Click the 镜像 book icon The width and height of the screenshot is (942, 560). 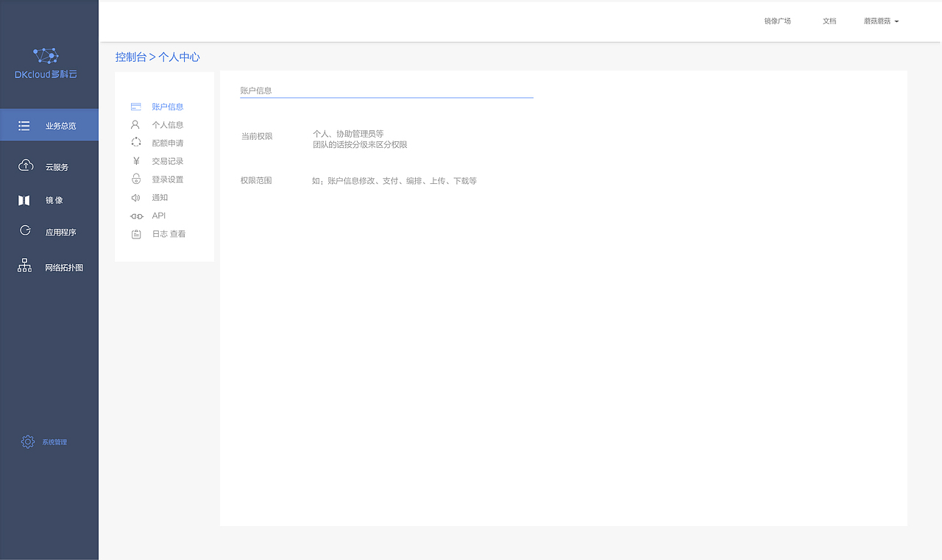24,200
